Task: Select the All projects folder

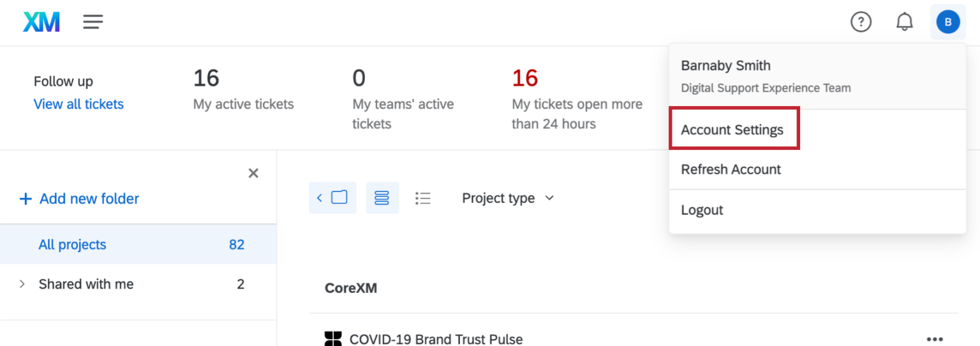Action: pyautogui.click(x=72, y=244)
